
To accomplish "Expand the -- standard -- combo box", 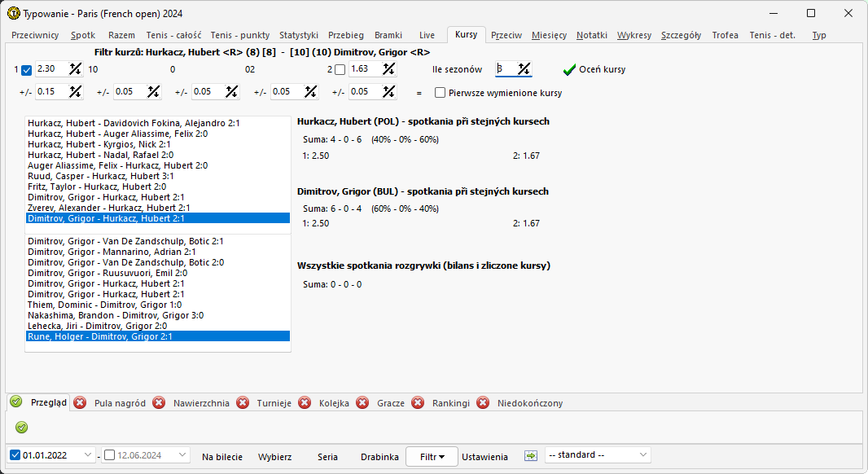I will click(x=643, y=454).
